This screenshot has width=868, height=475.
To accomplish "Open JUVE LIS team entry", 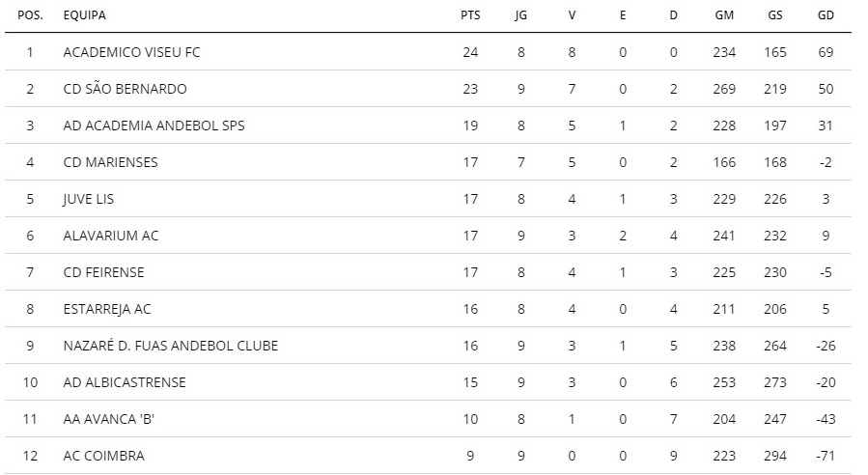I will point(88,199).
